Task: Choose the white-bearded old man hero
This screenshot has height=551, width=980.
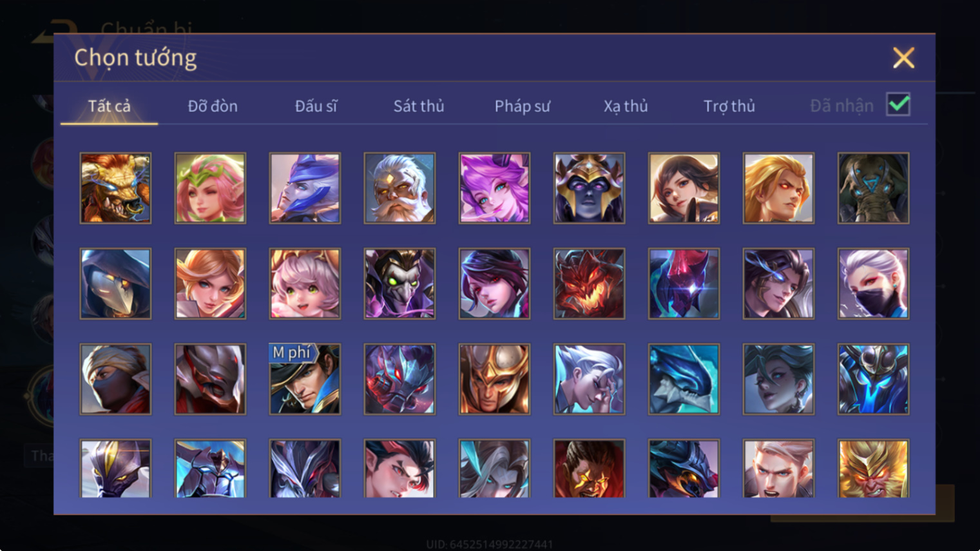Action: coord(399,188)
